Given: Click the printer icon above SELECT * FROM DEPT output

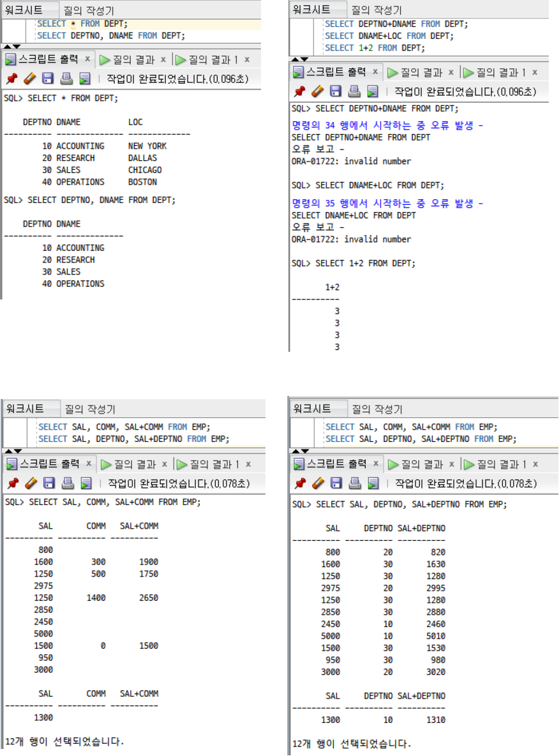Looking at the screenshot, I should [x=66, y=79].
